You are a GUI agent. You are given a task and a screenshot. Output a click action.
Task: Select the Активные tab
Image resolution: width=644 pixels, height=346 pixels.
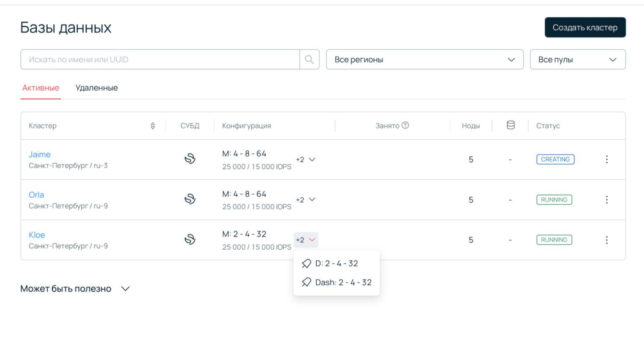(x=41, y=88)
